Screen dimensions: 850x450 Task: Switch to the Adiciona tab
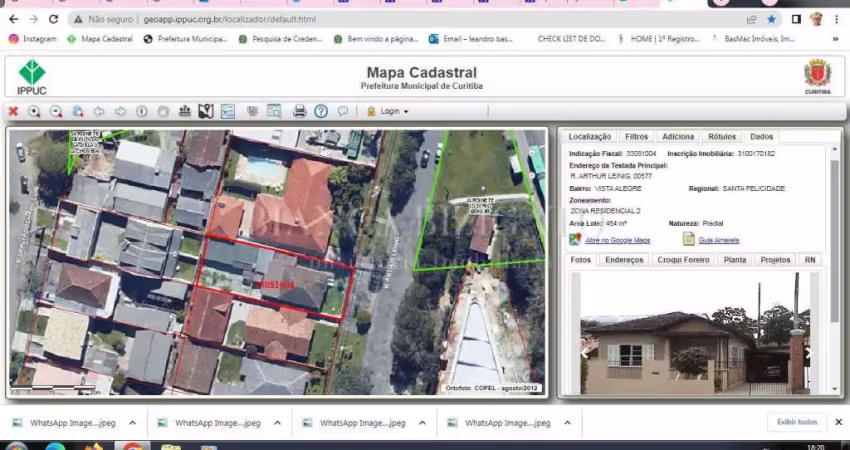click(x=678, y=137)
